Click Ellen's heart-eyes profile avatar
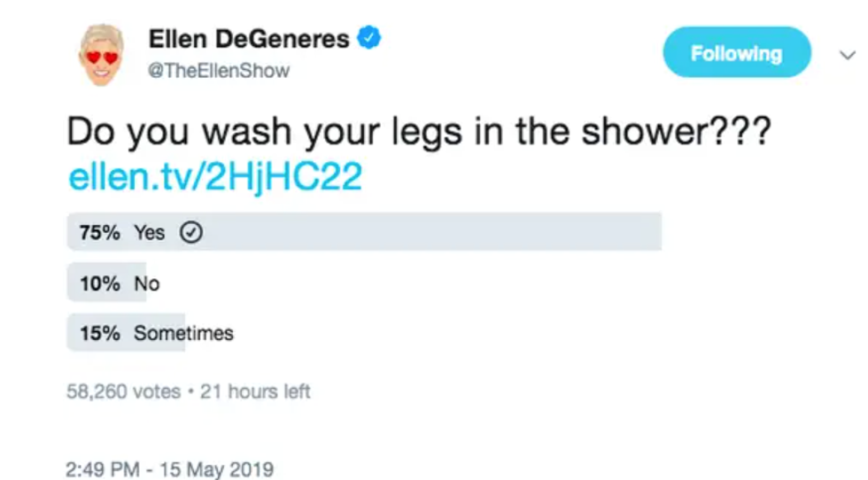 [100, 55]
